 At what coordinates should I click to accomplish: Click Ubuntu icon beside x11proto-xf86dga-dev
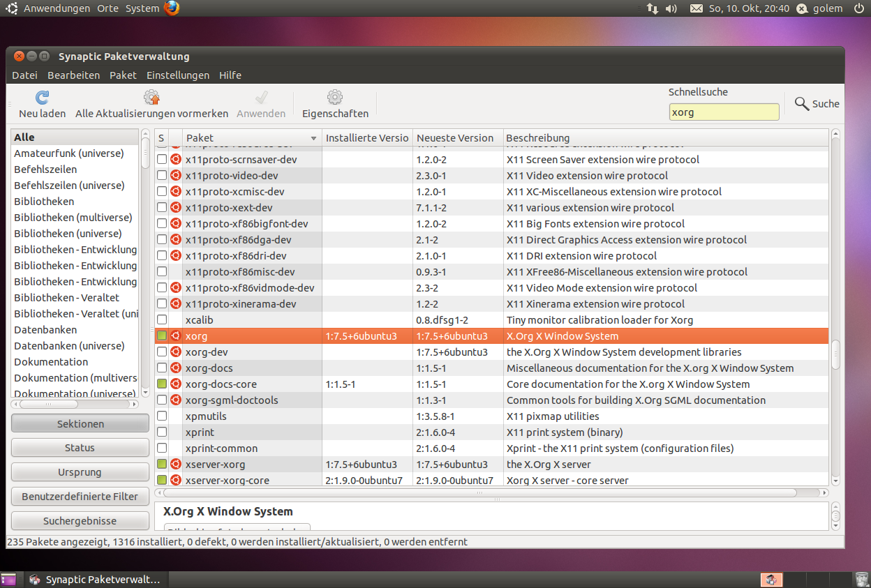(176, 240)
